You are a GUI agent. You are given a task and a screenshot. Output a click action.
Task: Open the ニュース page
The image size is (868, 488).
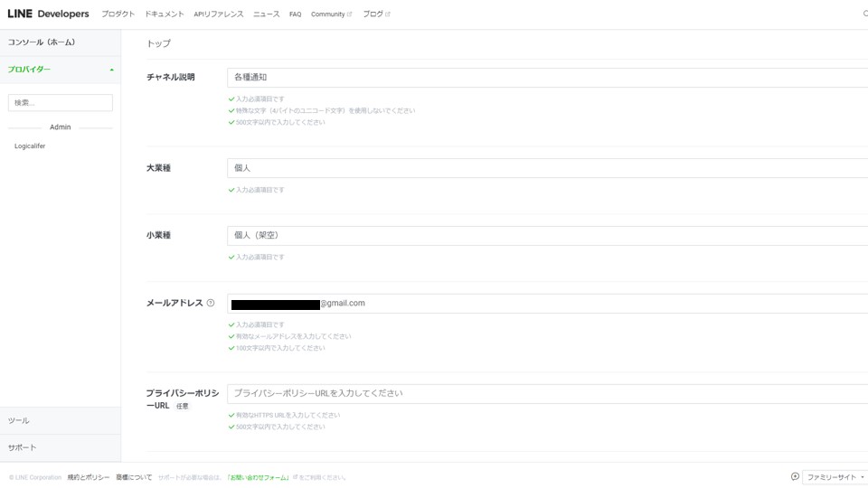pyautogui.click(x=266, y=14)
